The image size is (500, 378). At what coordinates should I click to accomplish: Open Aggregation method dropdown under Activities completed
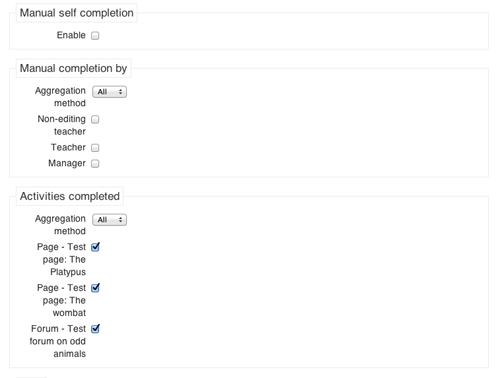(x=109, y=220)
